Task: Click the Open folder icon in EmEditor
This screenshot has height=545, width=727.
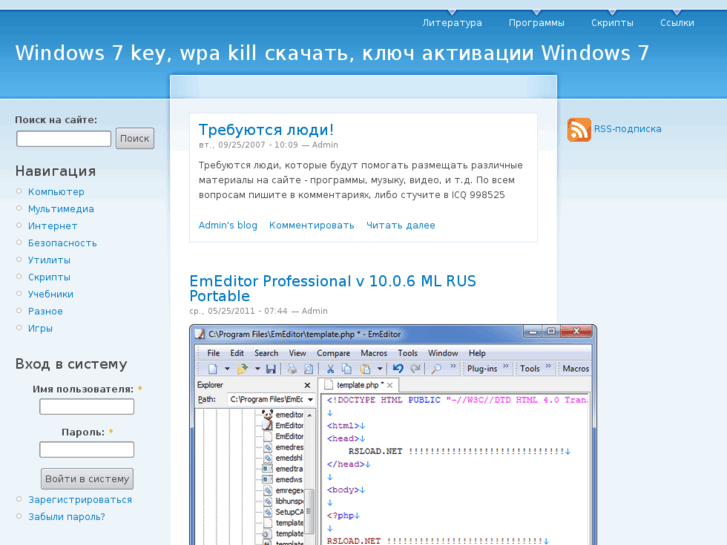Action: 242,368
